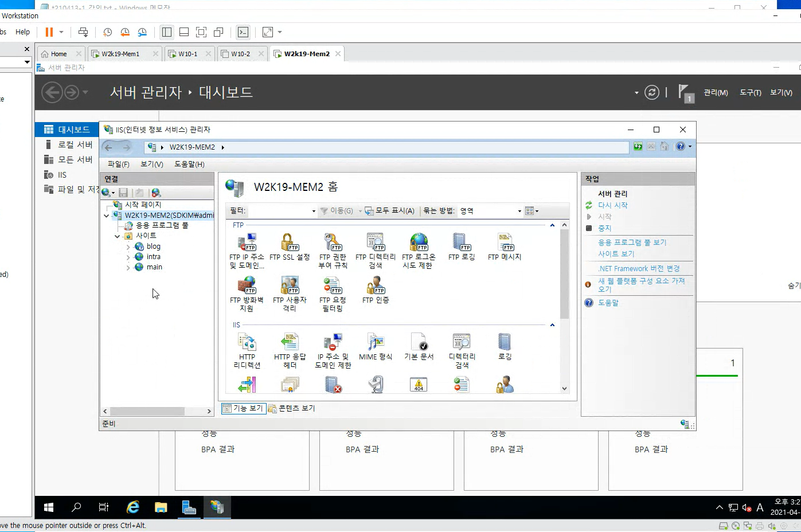
Task: Open the group-by dropdown
Action: point(519,211)
